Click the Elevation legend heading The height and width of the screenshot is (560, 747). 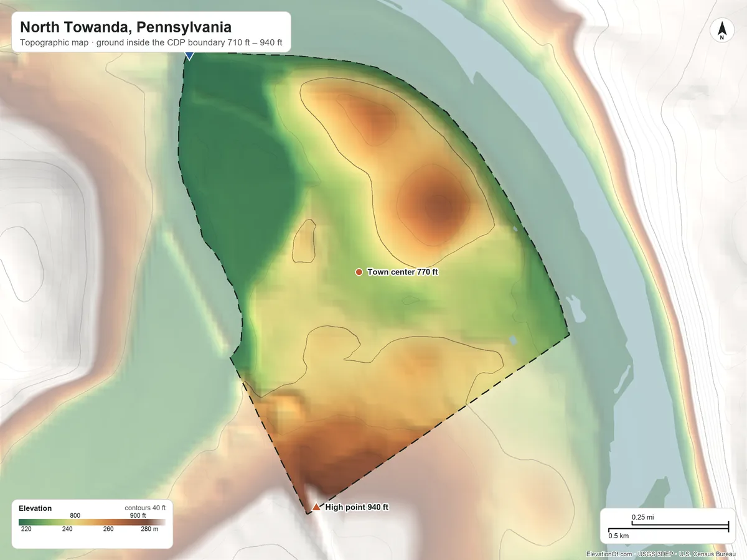pyautogui.click(x=35, y=508)
